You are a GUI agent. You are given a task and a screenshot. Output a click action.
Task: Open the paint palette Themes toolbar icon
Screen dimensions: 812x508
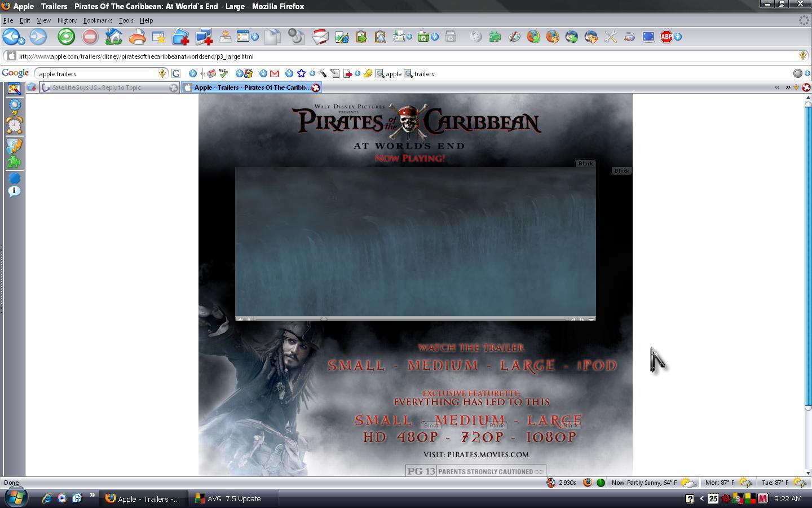point(514,37)
